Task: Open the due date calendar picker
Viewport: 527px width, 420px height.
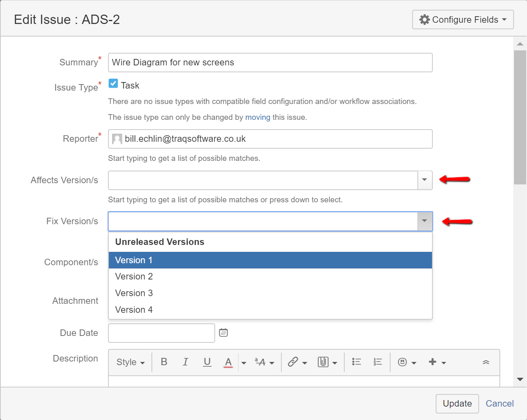Action: coord(223,332)
